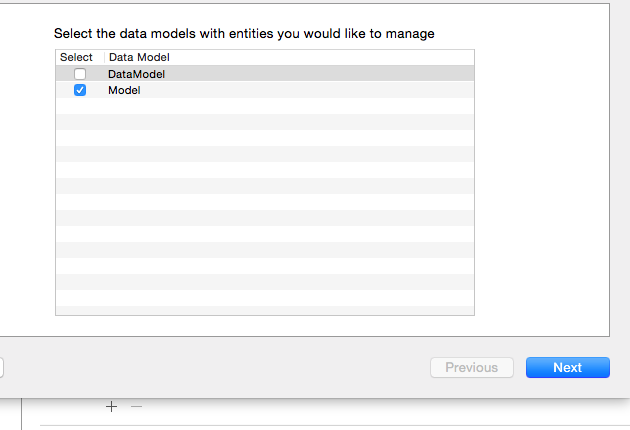This screenshot has height=430, width=630.
Task: Click the instruction text above the table
Action: point(244,34)
